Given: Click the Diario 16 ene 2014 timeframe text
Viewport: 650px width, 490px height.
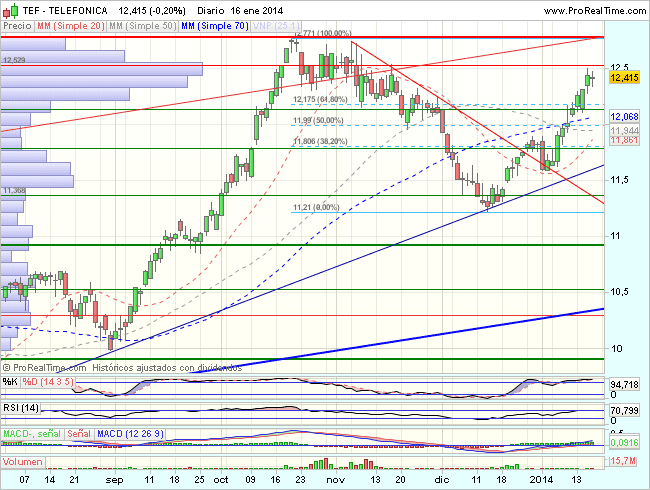Looking at the screenshot, I should (x=240, y=11).
